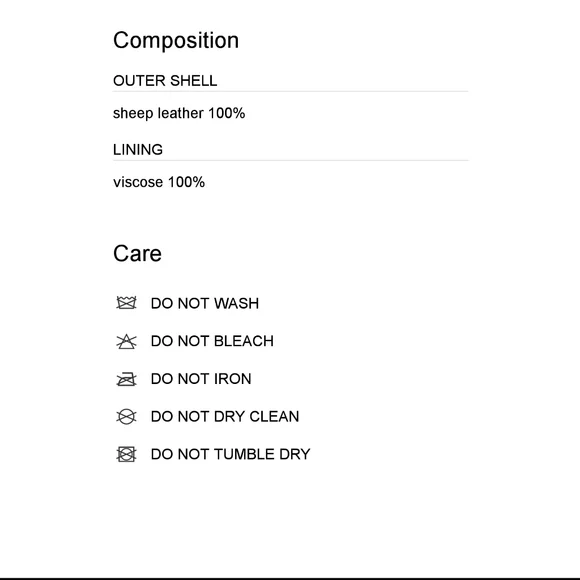Click the Care heading
The image size is (580, 580).
pos(137,254)
